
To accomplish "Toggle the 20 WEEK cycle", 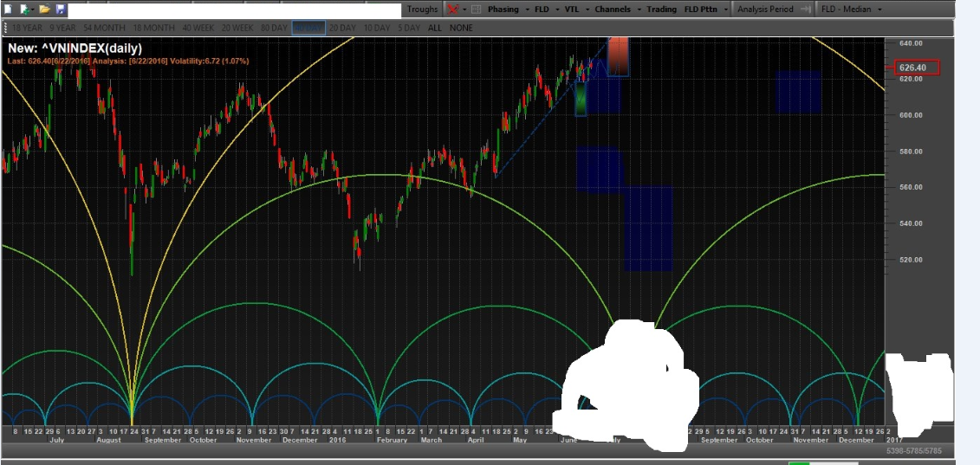I will coord(237,28).
